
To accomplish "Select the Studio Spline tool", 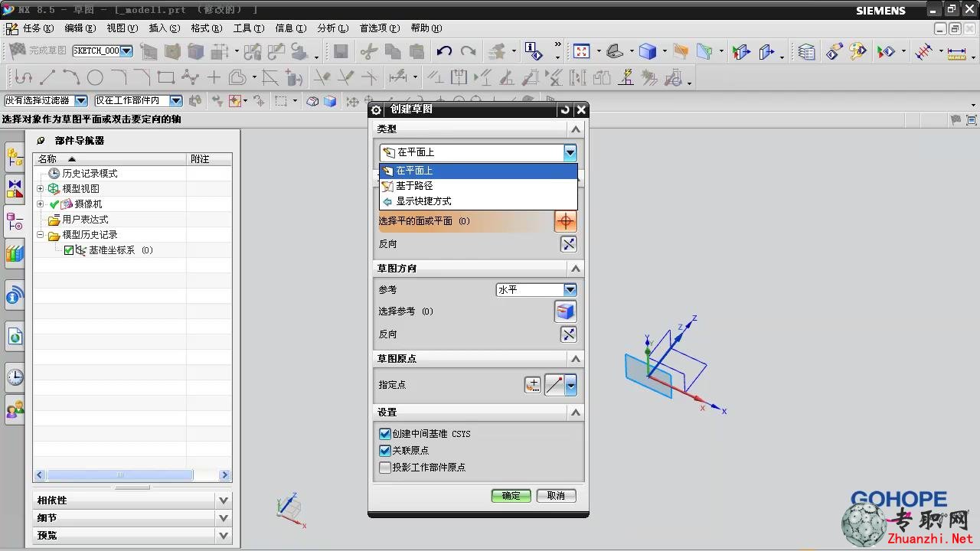I will (x=190, y=77).
